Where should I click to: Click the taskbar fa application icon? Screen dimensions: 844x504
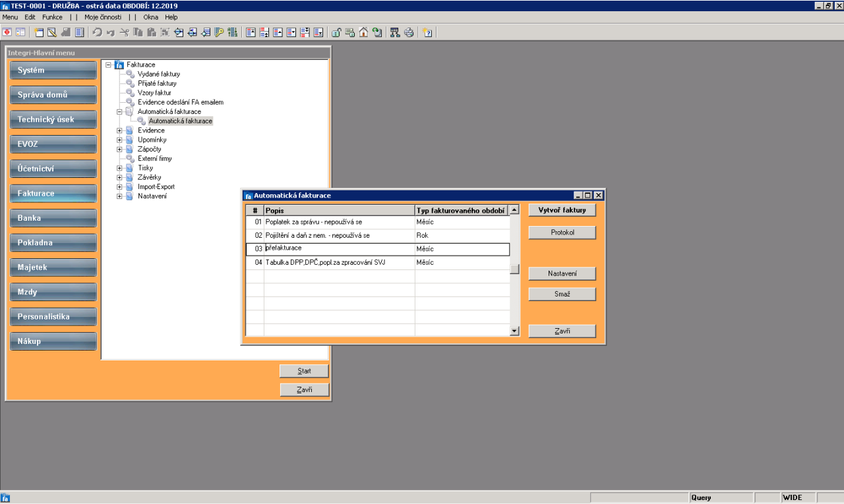tap(5, 498)
